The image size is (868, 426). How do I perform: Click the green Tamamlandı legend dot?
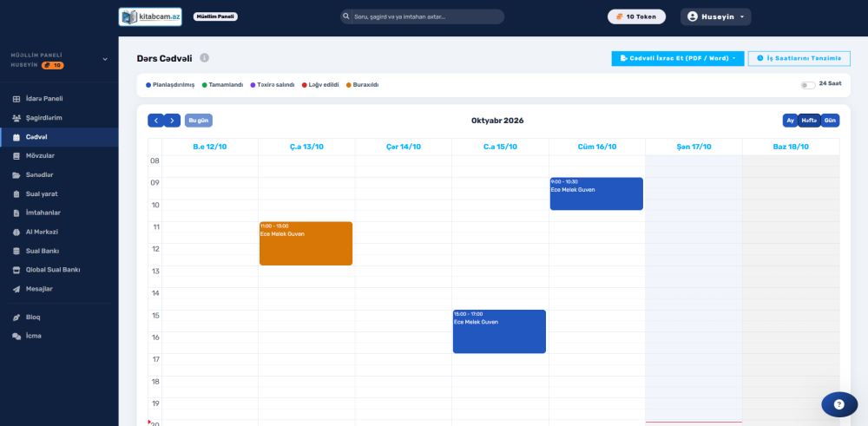pos(204,85)
